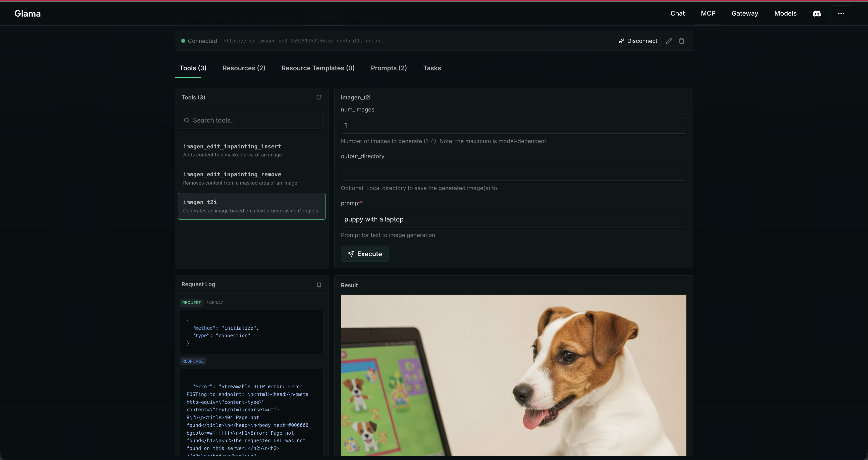Clear the Request Log with its trash icon
The height and width of the screenshot is (460, 868).
[x=319, y=284]
